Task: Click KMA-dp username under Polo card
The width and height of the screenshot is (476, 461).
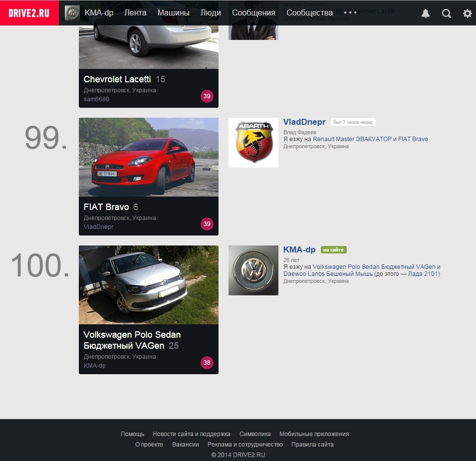Action: click(94, 366)
